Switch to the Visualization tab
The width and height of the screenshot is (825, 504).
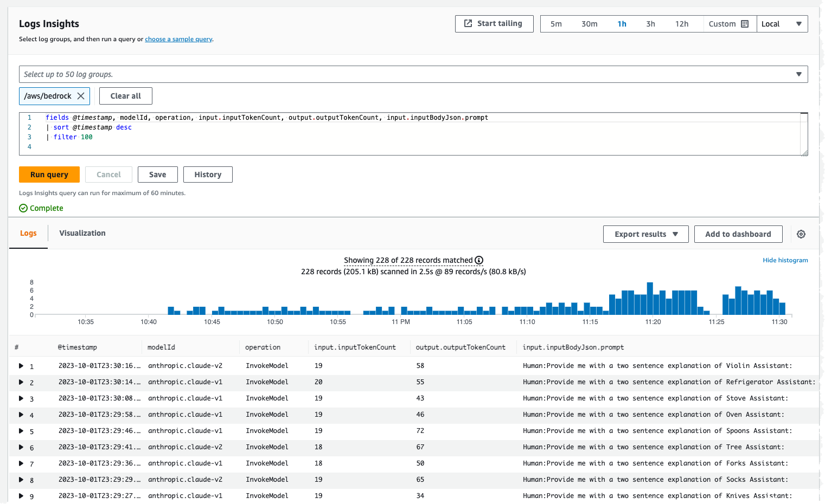[x=82, y=233]
